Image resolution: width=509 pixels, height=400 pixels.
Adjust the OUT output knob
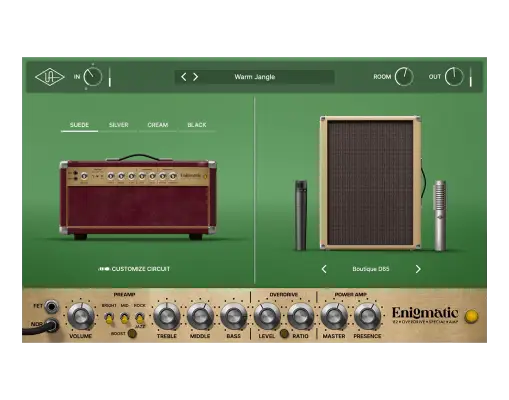(x=454, y=77)
